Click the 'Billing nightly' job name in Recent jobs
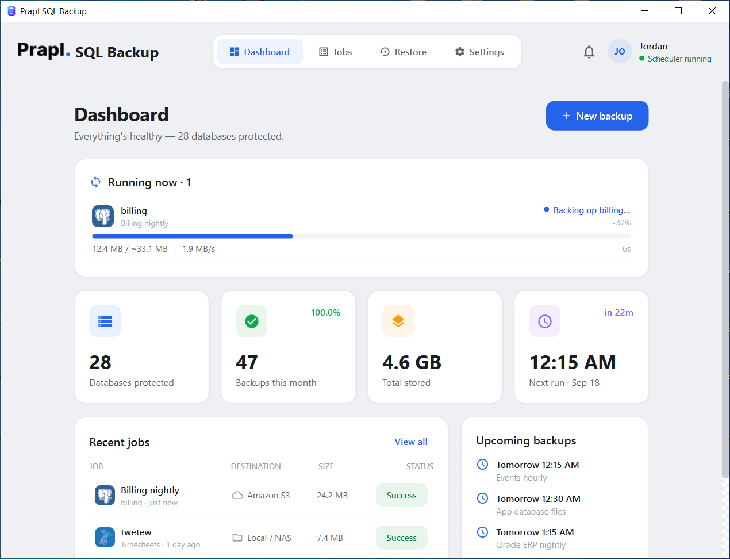 [x=150, y=490]
